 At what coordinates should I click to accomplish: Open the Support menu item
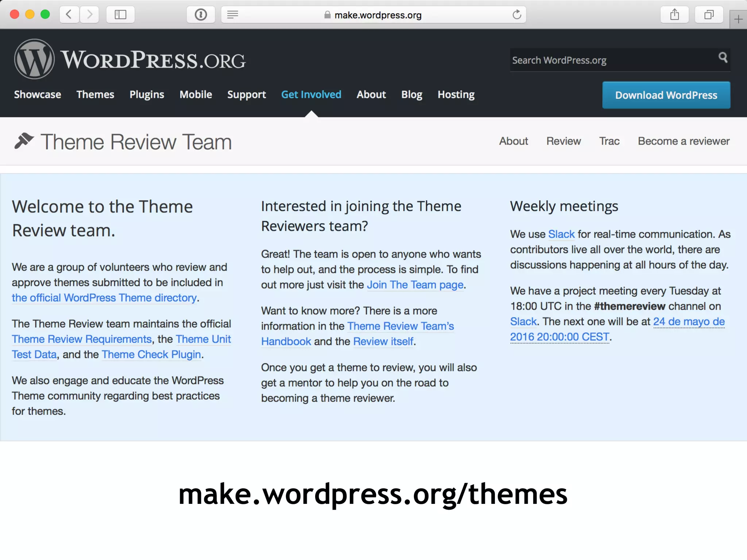(x=247, y=94)
